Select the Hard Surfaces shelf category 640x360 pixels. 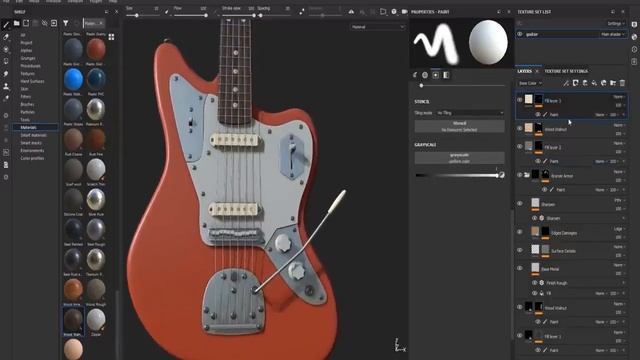[x=32, y=81]
